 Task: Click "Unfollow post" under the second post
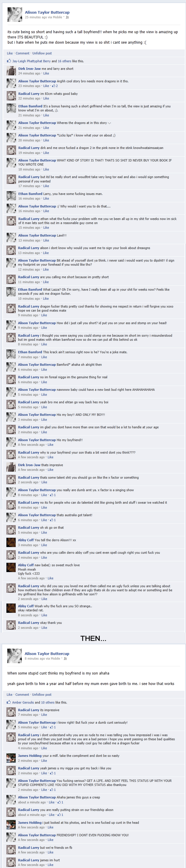click(42, 695)
